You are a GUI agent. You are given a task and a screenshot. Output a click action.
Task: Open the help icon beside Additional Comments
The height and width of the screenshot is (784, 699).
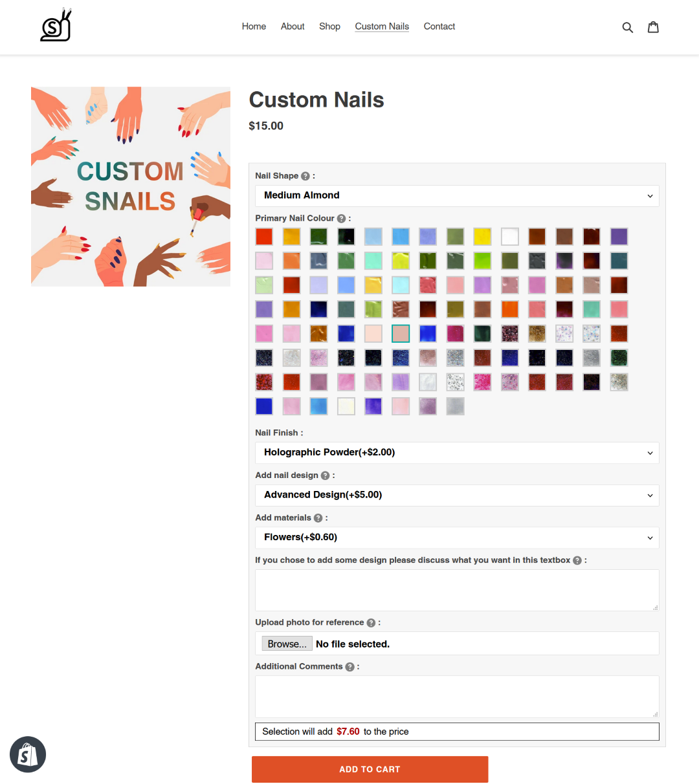349,666
